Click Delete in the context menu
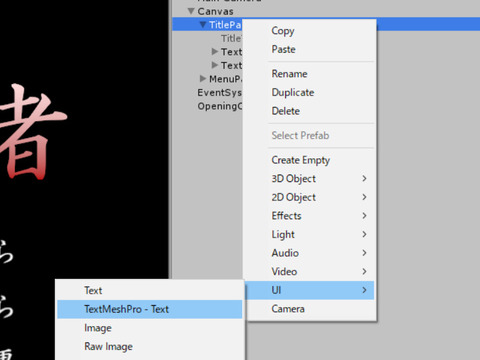The height and width of the screenshot is (360, 480). (x=310, y=111)
